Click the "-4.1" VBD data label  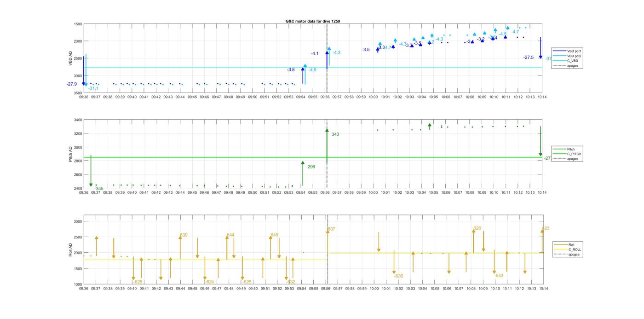tap(315, 54)
